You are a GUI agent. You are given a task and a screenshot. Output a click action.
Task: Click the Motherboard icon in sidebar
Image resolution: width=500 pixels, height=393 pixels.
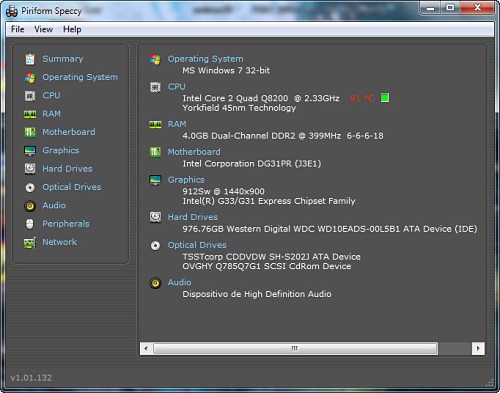coord(30,133)
